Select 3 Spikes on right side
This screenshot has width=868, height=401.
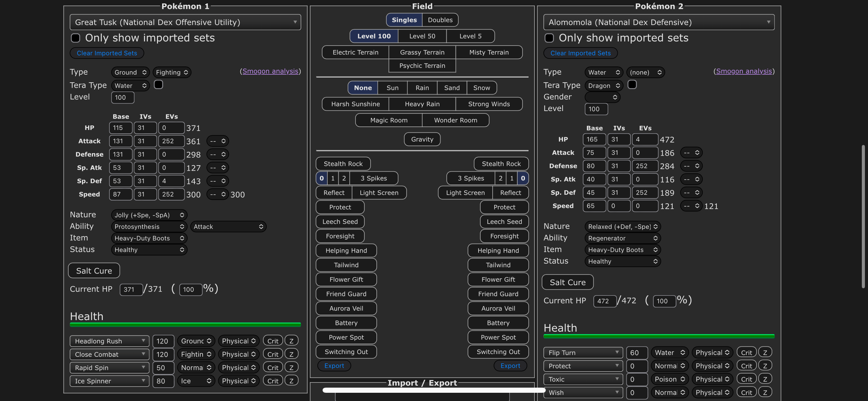click(x=471, y=178)
